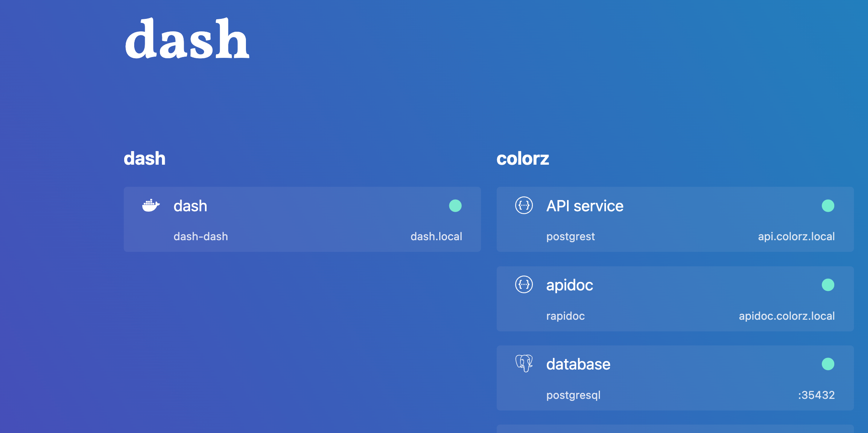868x433 pixels.
Task: Click the rapidoc label under apidoc
Action: pos(565,316)
